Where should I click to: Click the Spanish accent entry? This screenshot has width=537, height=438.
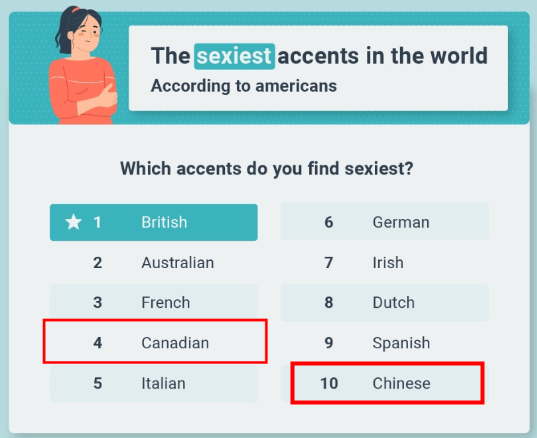click(385, 343)
